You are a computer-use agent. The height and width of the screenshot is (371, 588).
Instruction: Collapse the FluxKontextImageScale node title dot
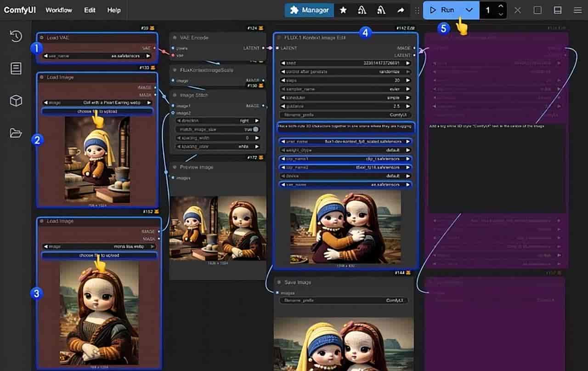[x=175, y=70]
